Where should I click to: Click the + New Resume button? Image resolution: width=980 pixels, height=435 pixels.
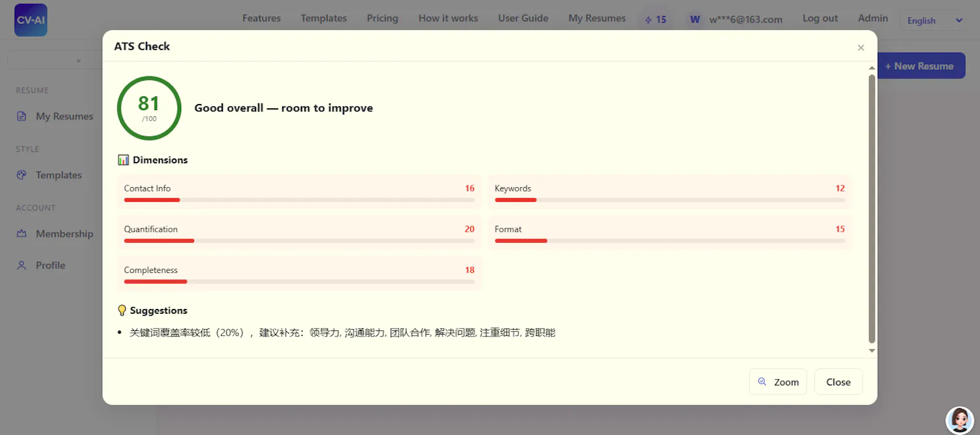tap(921, 66)
